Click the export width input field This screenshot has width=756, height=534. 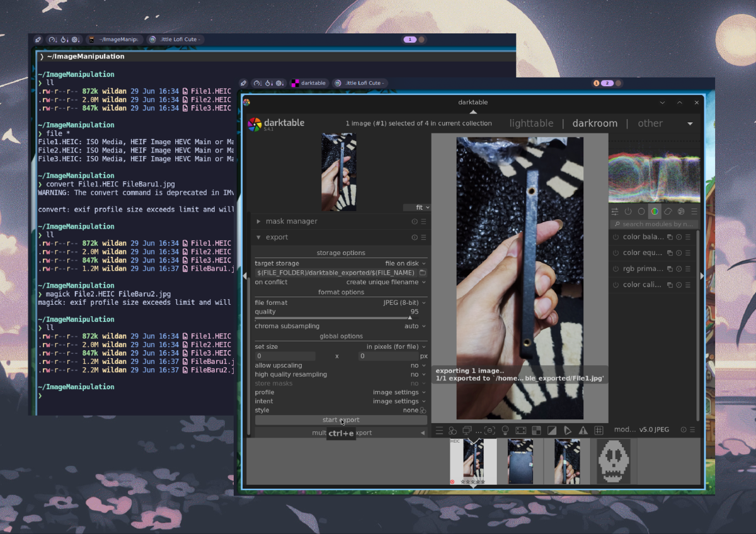(285, 356)
